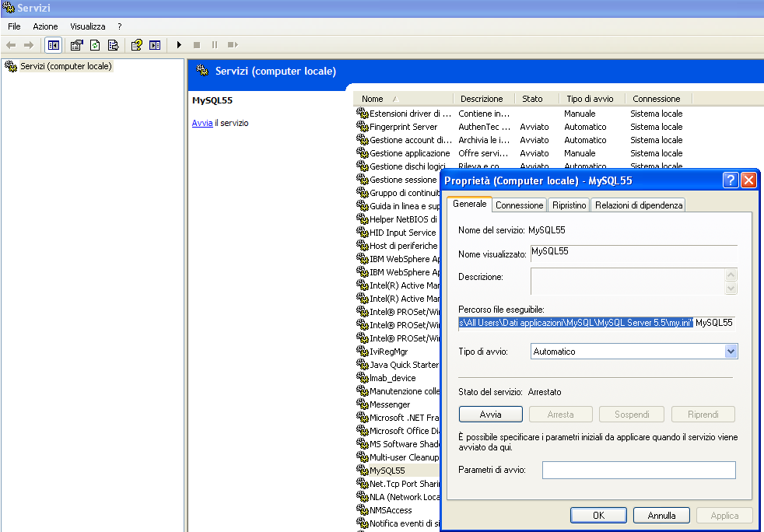The width and height of the screenshot is (764, 532).
Task: Open Properties from the toolbar icon
Action: (x=76, y=45)
